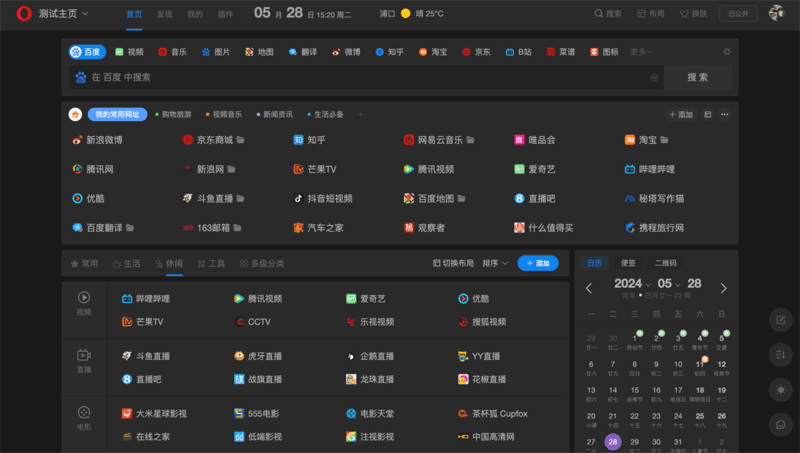Select the 百度 search engine pill
This screenshot has height=453, width=800.
pyautogui.click(x=87, y=52)
